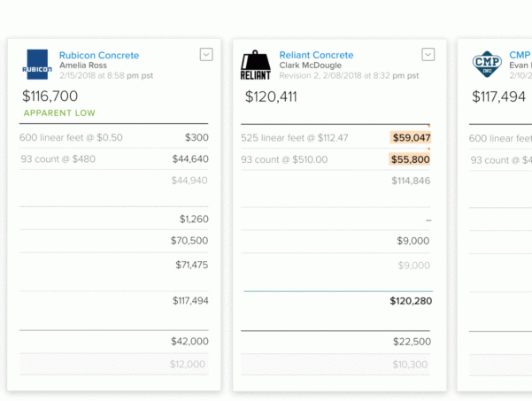The image size is (532, 401).
Task: Click the $44,640 amount in Rubicon card
Action: [x=190, y=159]
